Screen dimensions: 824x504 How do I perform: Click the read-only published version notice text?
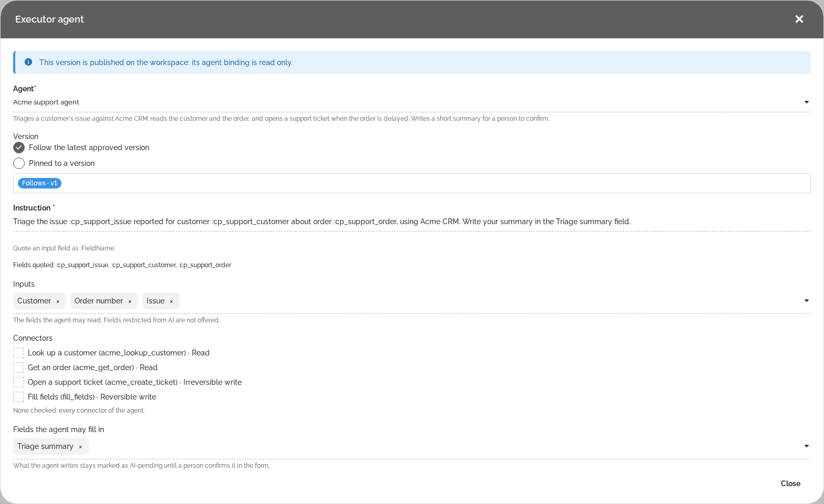(166, 62)
